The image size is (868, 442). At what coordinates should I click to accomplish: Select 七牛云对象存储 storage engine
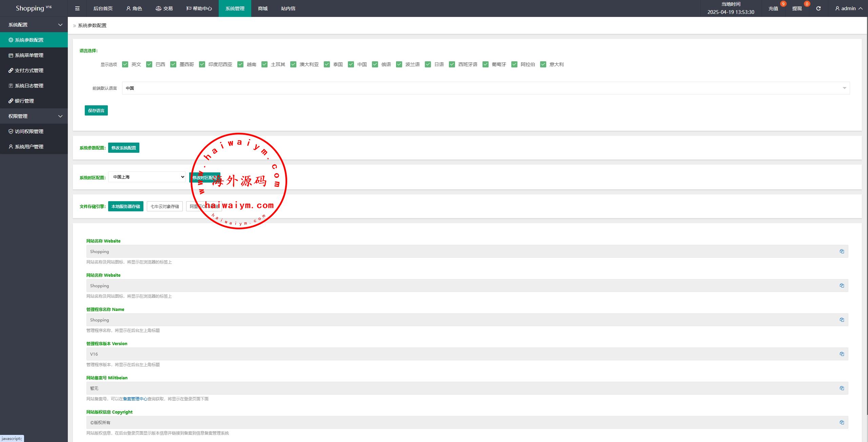[x=165, y=206]
